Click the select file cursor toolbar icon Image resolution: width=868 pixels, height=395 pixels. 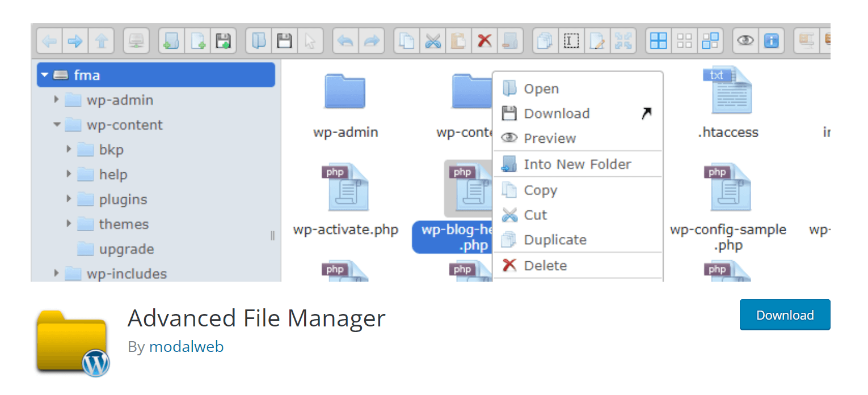[310, 41]
